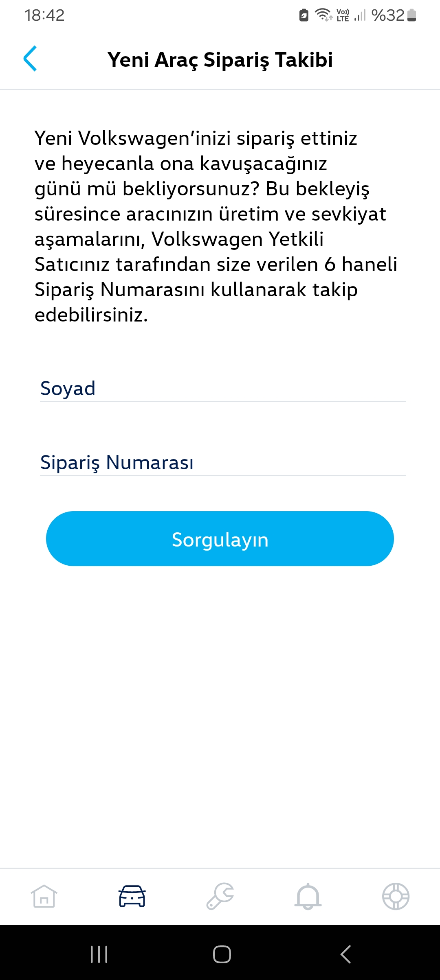Tap the mobile signal bars icon
440x980 pixels.
(360, 15)
